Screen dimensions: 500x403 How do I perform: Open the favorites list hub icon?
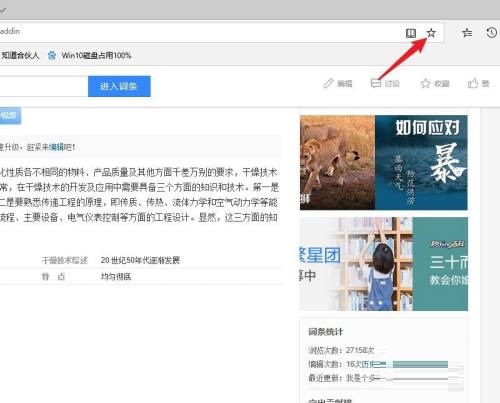point(467,33)
